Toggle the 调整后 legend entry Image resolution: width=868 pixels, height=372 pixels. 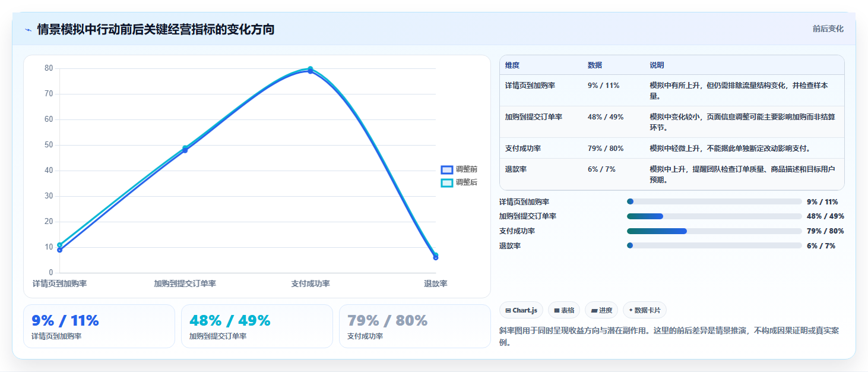tap(459, 182)
